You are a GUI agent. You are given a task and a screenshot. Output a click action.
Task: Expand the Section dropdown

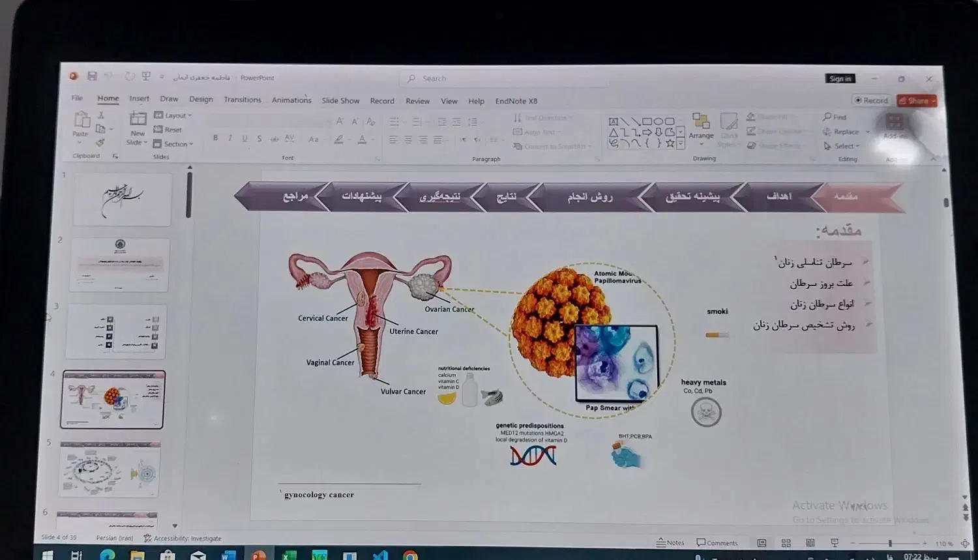(173, 144)
